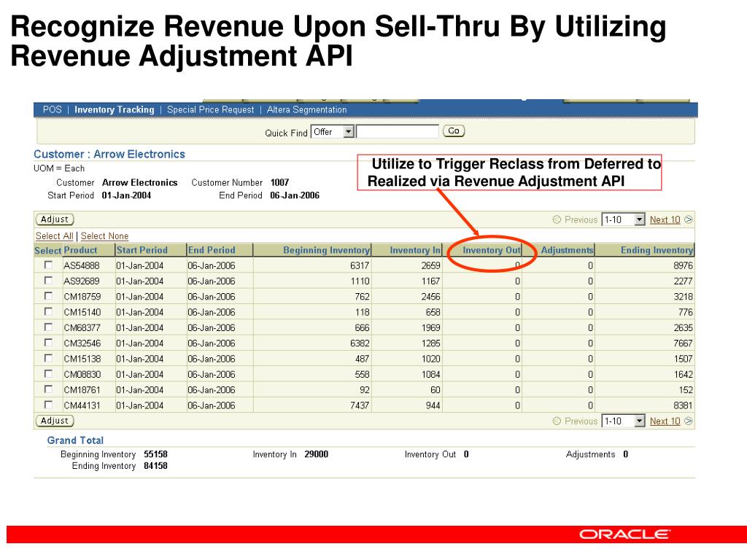The width and height of the screenshot is (747, 560).
Task: Click the end period value 06-Jan-2006 under Customer Number
Action: (x=295, y=195)
